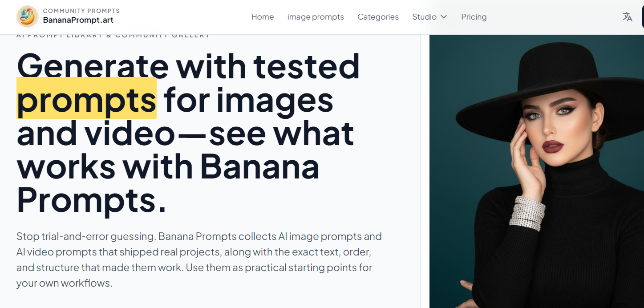The height and width of the screenshot is (308, 644).
Task: Click the BananaPrompt banana logo icon
Action: (27, 16)
